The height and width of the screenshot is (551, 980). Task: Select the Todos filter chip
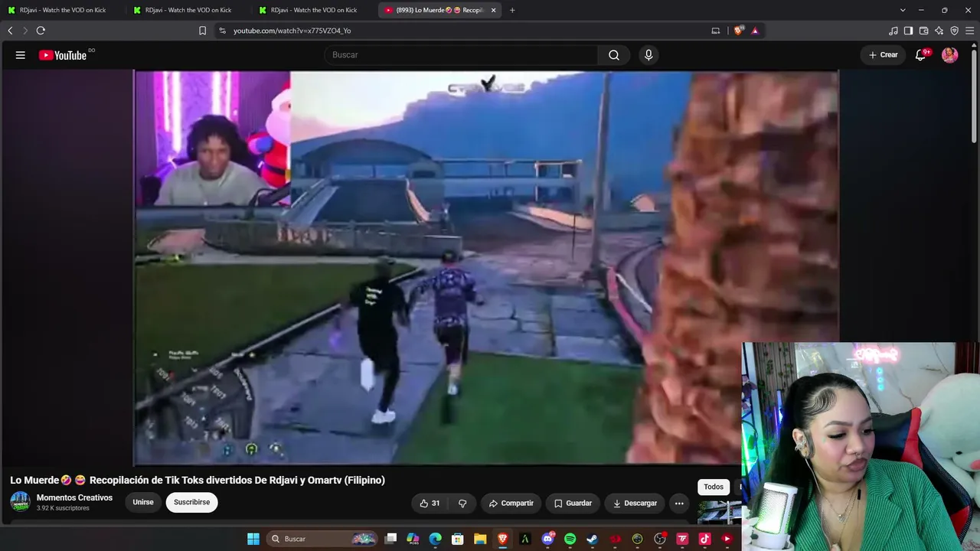pyautogui.click(x=714, y=487)
